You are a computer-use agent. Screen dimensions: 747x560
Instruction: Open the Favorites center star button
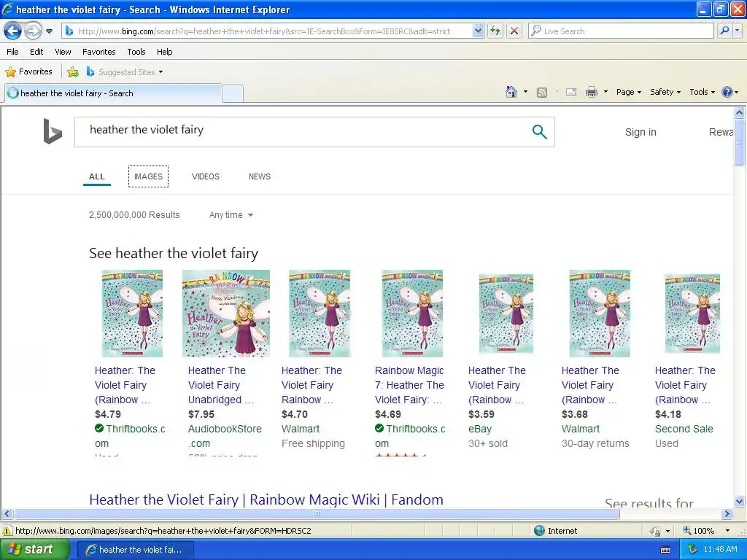point(28,72)
